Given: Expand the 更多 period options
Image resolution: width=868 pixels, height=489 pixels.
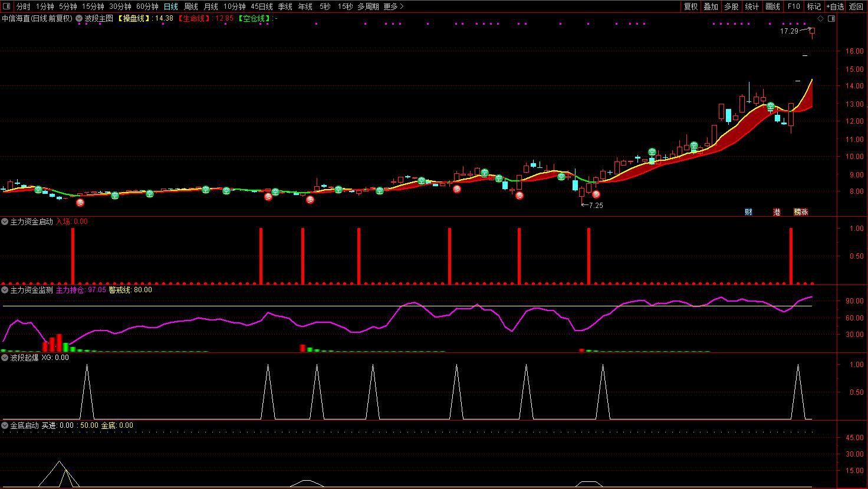Looking at the screenshot, I should 393,6.
